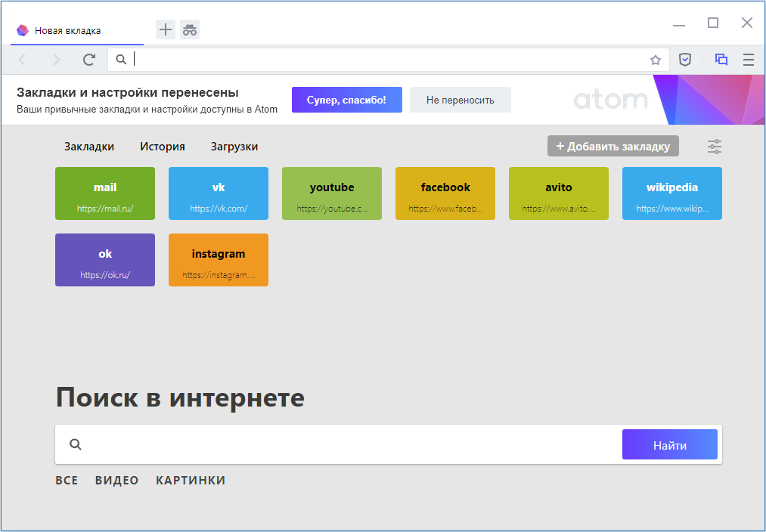Switch to Закладки section

[89, 147]
